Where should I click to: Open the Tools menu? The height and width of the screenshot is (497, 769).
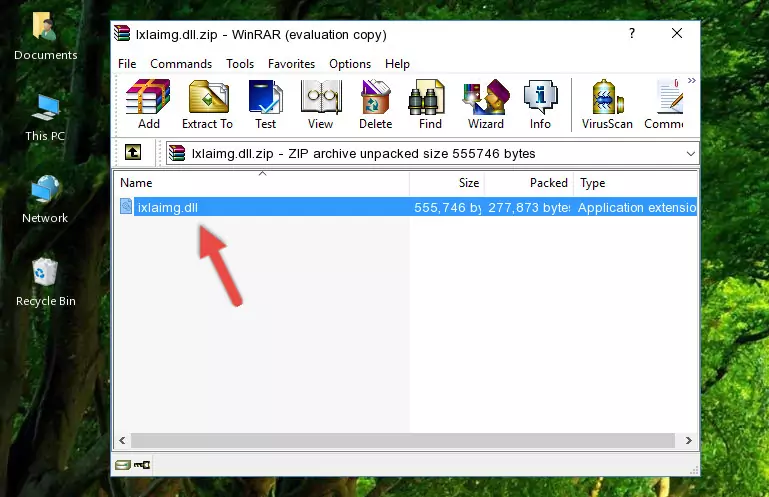tap(240, 64)
